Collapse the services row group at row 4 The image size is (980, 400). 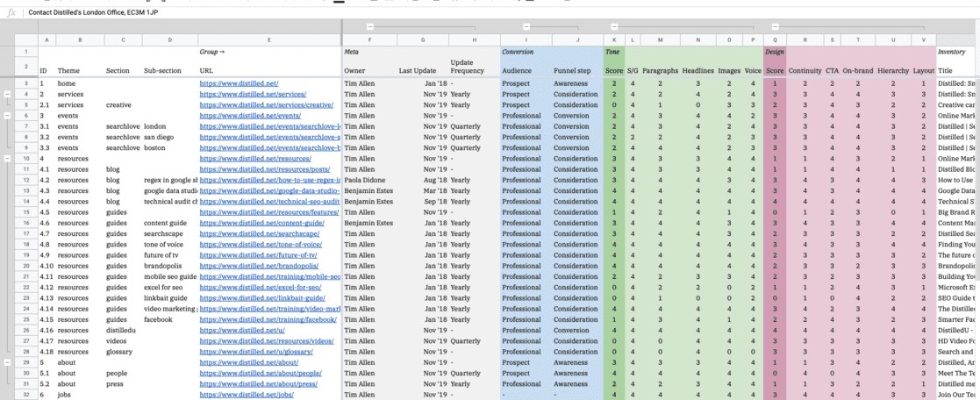click(x=8, y=94)
